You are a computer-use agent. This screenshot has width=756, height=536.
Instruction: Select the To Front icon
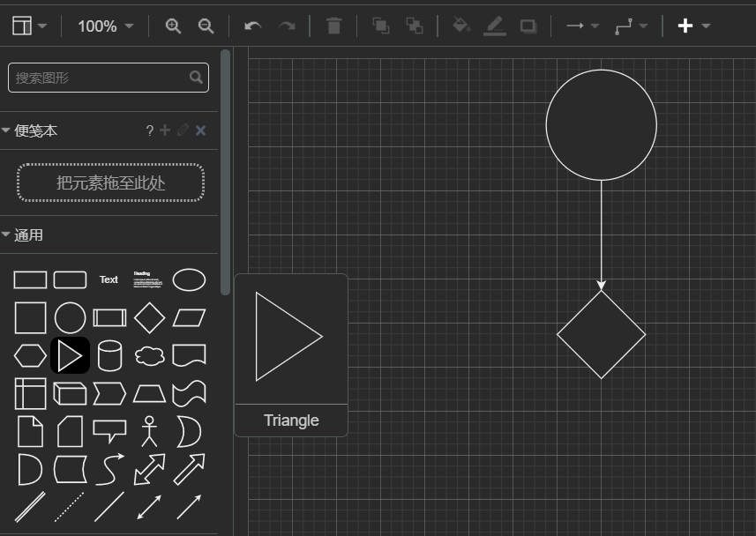click(x=379, y=26)
